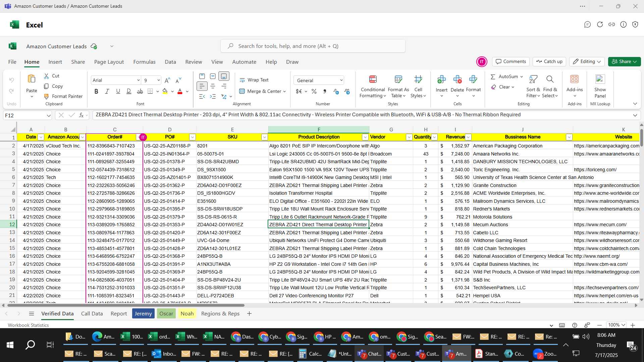The height and width of the screenshot is (362, 644).
Task: Expand the General number format dropdown
Action: tap(341, 80)
